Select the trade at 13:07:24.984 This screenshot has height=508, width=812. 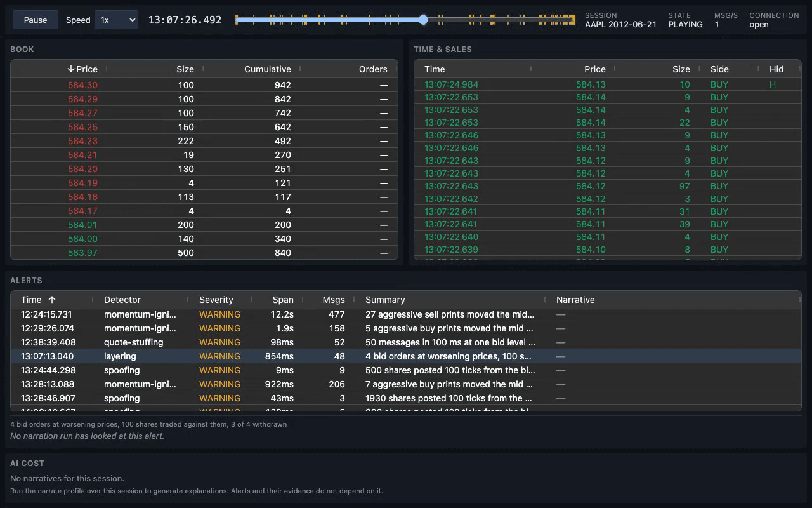click(x=607, y=84)
